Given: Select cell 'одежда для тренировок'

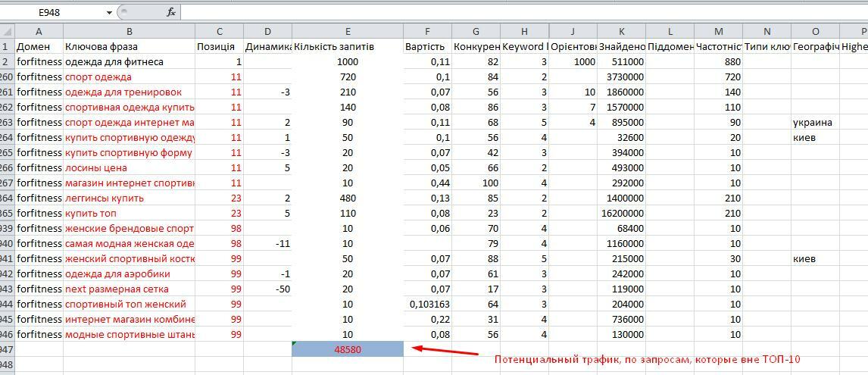Looking at the screenshot, I should point(129,92).
